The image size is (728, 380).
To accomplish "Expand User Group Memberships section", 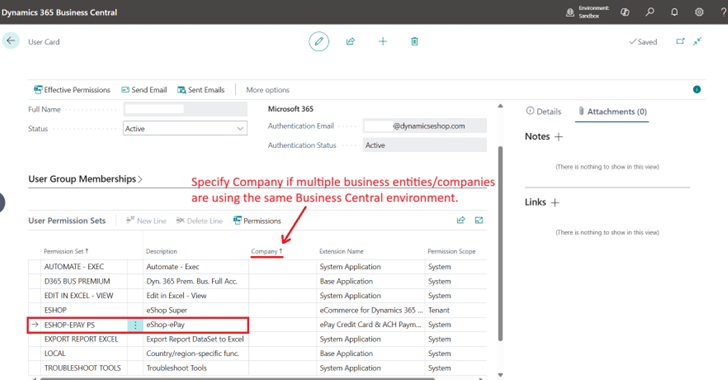I will pos(85,179).
